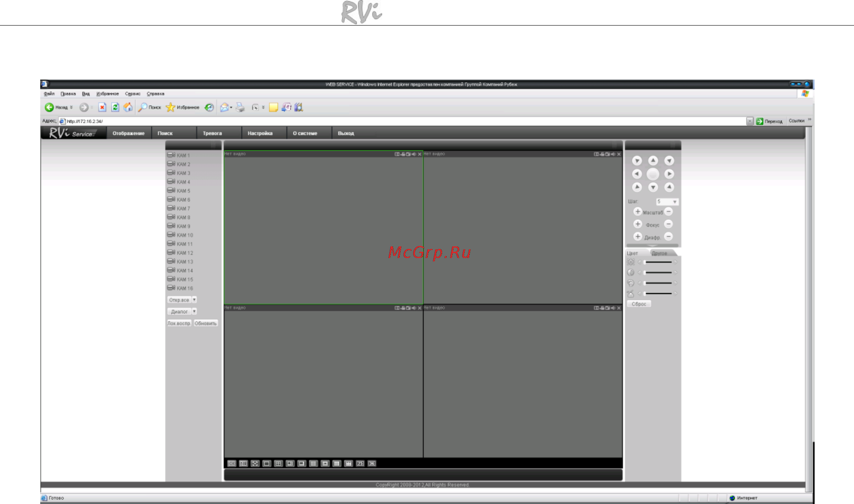The height and width of the screenshot is (504, 854).
Task: Toggle audio icon in the bottom-right video pane
Action: pos(613,308)
